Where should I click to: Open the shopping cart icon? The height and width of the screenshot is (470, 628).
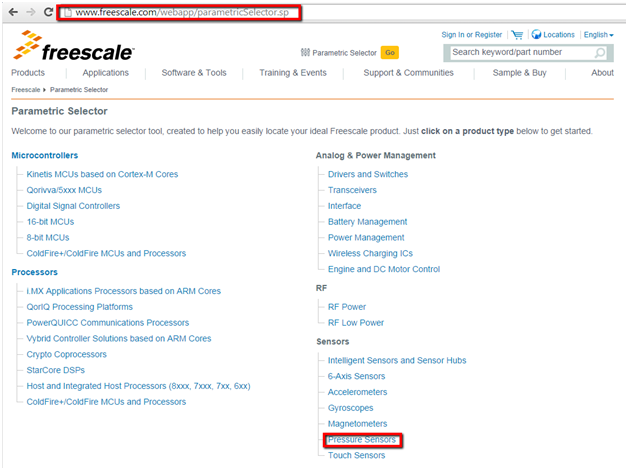pos(517,34)
